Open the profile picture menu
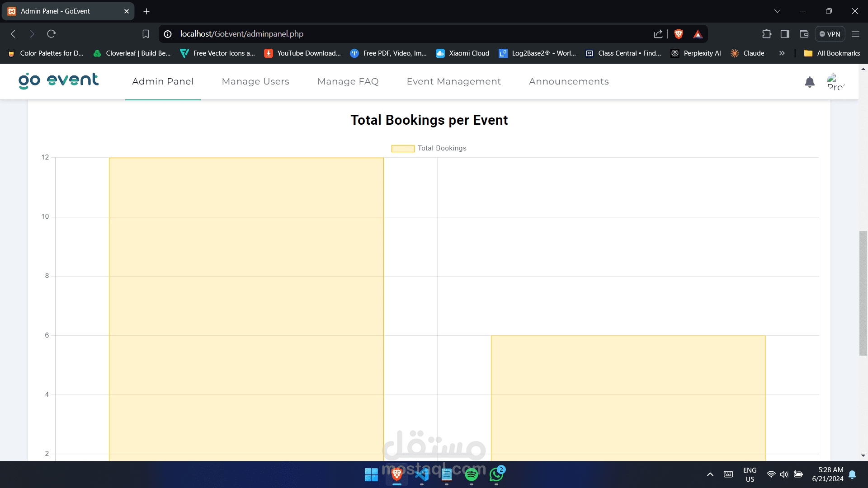868x488 pixels. coord(835,82)
